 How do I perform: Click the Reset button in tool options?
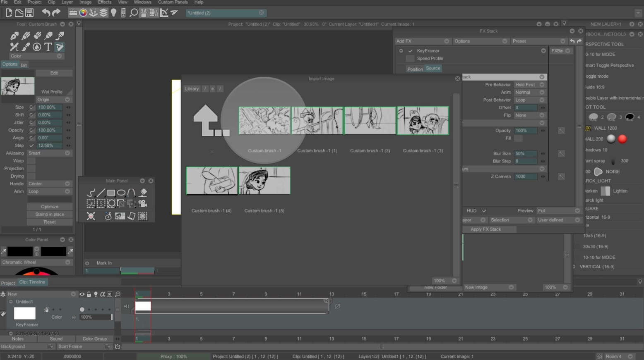coord(50,222)
